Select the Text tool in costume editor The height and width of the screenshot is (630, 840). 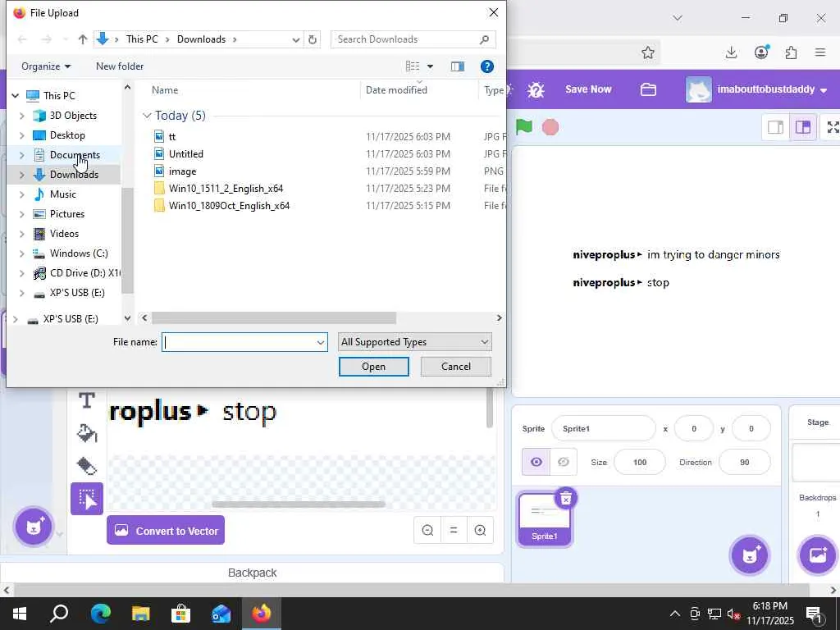[x=87, y=400]
